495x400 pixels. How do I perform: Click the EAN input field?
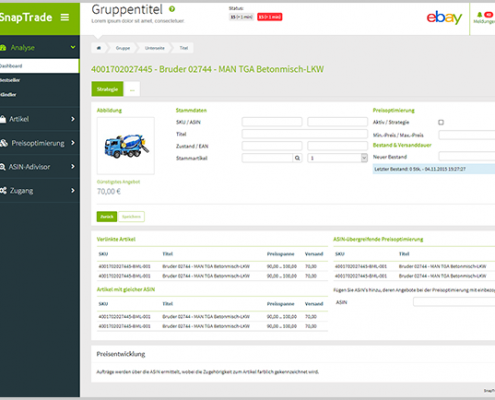click(337, 146)
